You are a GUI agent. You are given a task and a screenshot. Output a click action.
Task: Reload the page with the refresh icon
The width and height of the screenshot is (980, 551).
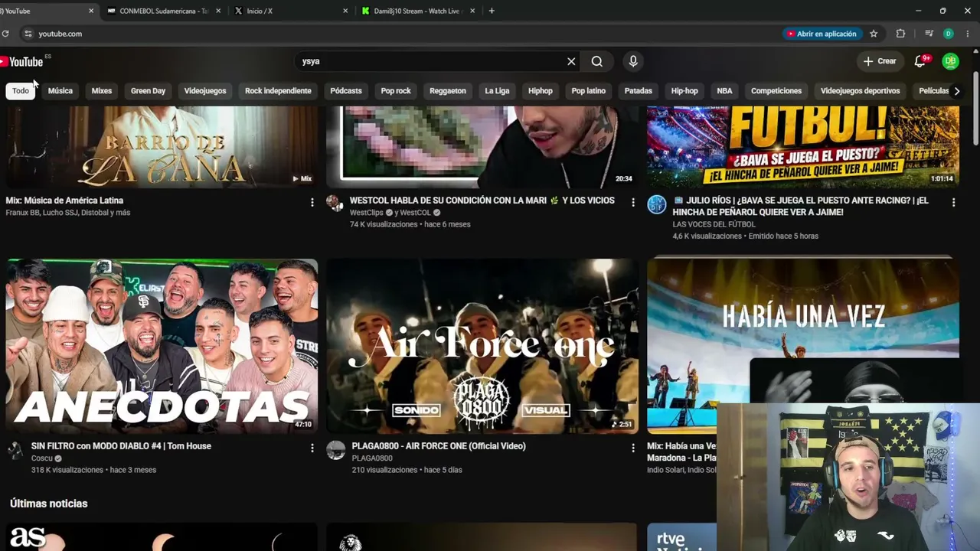[5, 34]
